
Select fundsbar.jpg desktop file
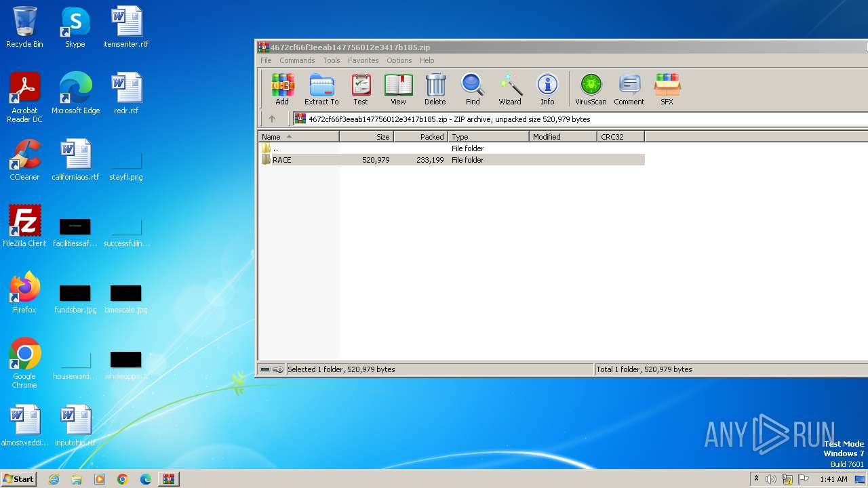pyautogui.click(x=75, y=300)
